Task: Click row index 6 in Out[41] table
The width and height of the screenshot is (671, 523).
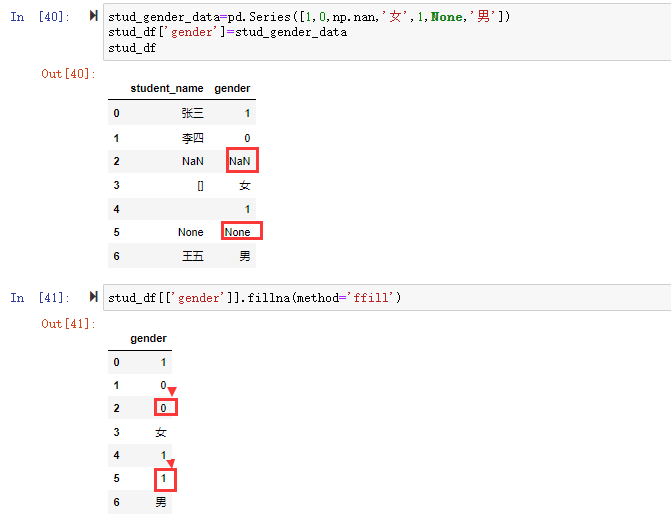Action: (116, 502)
